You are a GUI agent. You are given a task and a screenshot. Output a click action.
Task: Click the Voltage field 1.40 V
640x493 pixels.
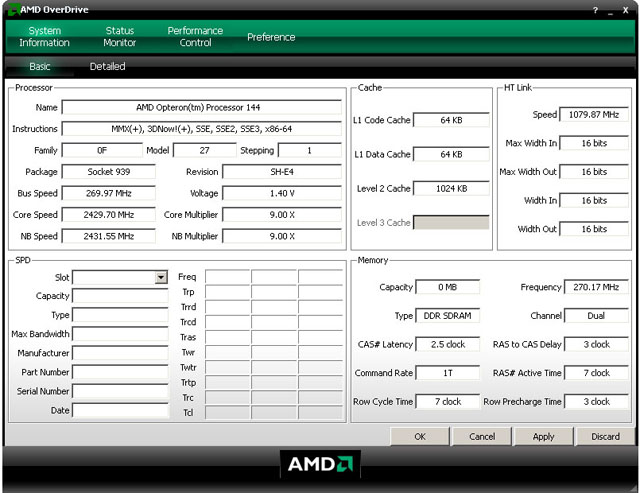coord(282,193)
